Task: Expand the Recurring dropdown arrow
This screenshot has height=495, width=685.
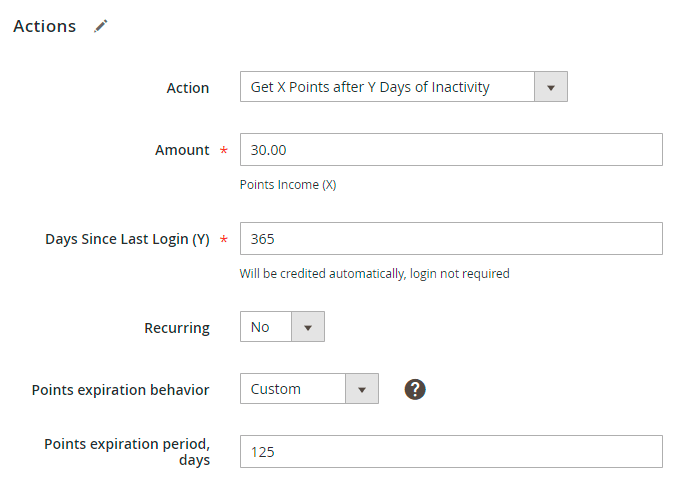Action: point(308,327)
